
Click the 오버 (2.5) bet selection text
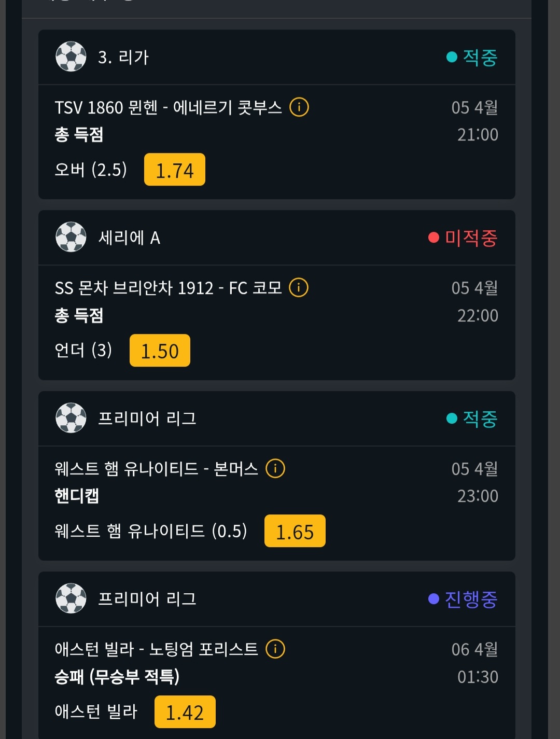point(91,170)
